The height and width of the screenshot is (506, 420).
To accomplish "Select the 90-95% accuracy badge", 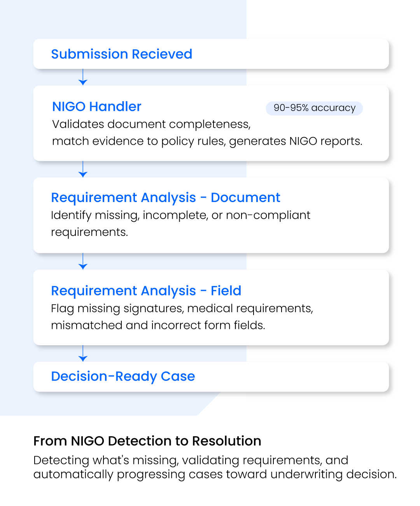I will (x=314, y=108).
